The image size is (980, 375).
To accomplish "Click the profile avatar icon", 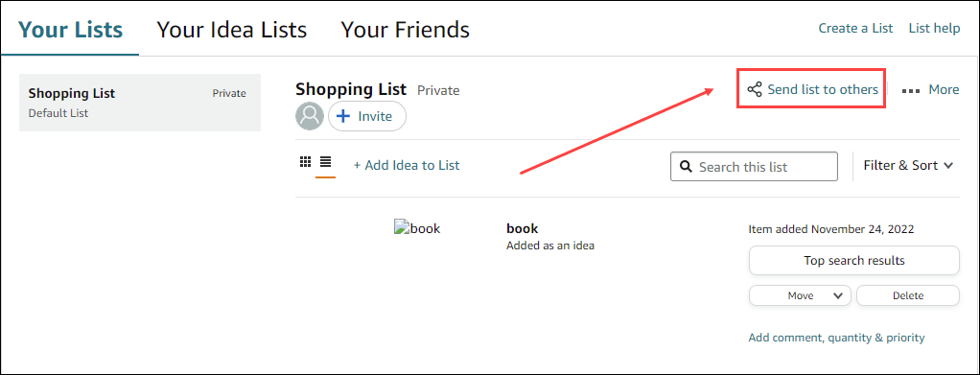I will pyautogui.click(x=310, y=116).
